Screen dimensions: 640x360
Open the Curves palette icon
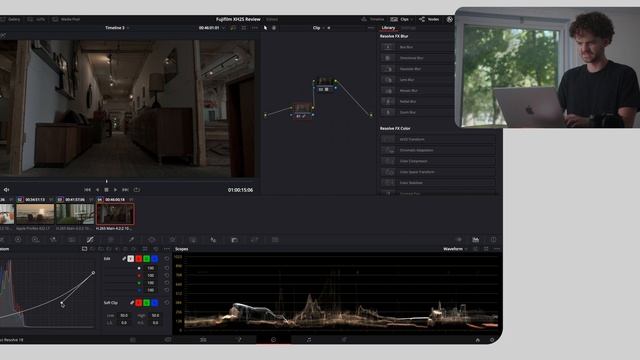(90, 240)
